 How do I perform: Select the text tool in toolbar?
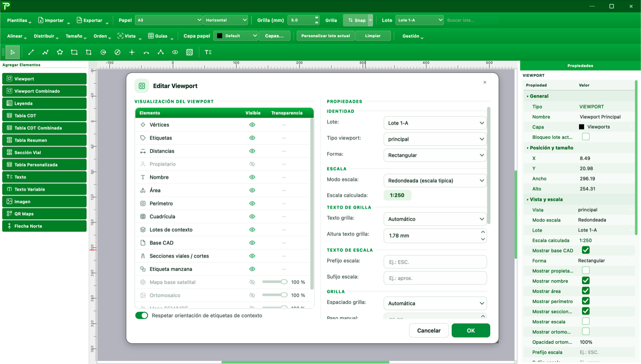pos(208,52)
